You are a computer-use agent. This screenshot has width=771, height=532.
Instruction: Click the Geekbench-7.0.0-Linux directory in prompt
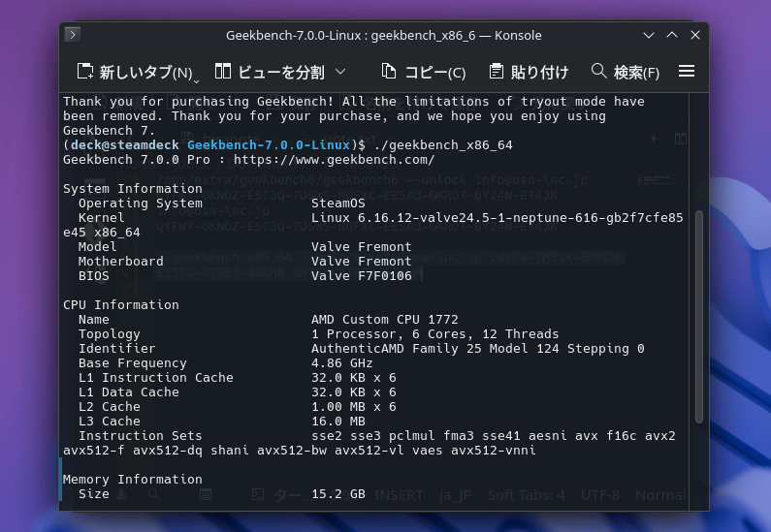pos(269,145)
